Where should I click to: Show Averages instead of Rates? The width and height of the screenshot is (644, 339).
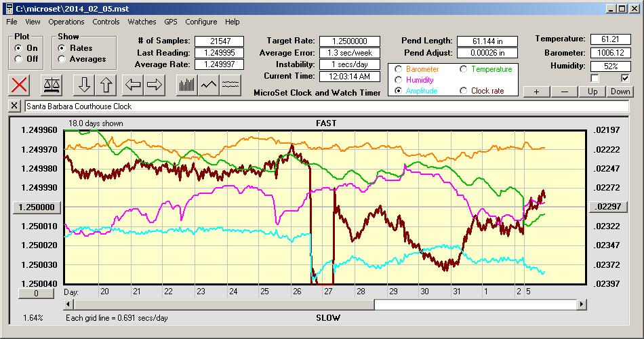[x=62, y=59]
